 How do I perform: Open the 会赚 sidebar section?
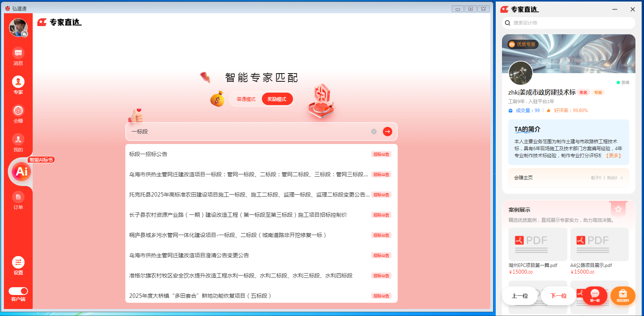pos(18,114)
